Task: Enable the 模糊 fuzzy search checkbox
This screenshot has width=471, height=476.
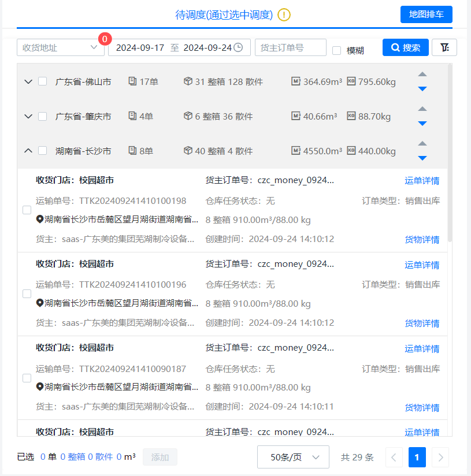Action: (x=336, y=50)
